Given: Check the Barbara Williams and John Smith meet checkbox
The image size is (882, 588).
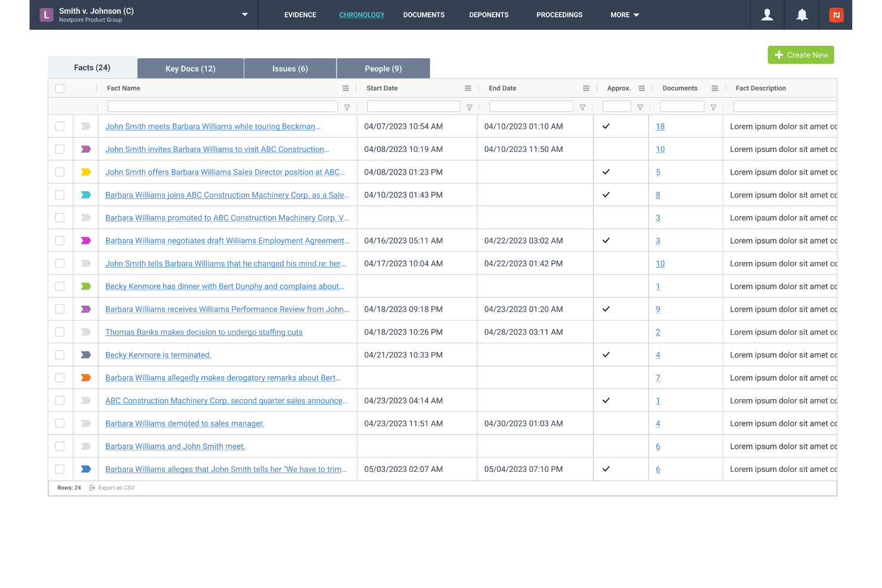Looking at the screenshot, I should [x=60, y=446].
